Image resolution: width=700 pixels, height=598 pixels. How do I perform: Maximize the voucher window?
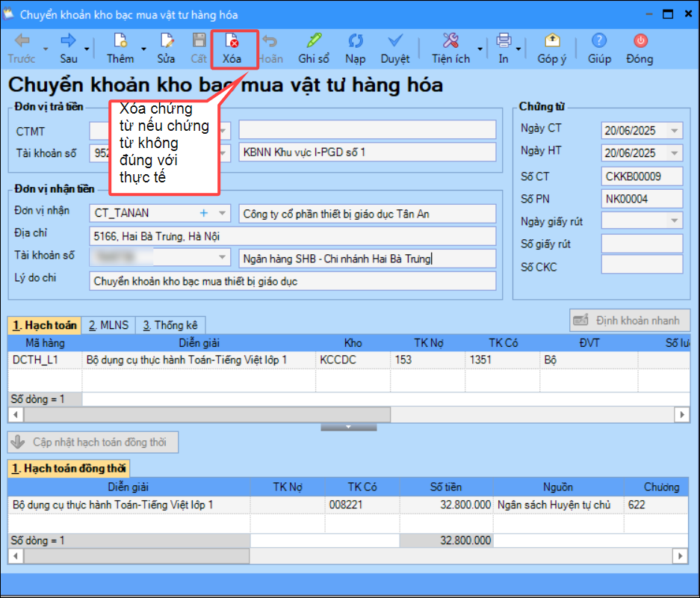coord(668,14)
